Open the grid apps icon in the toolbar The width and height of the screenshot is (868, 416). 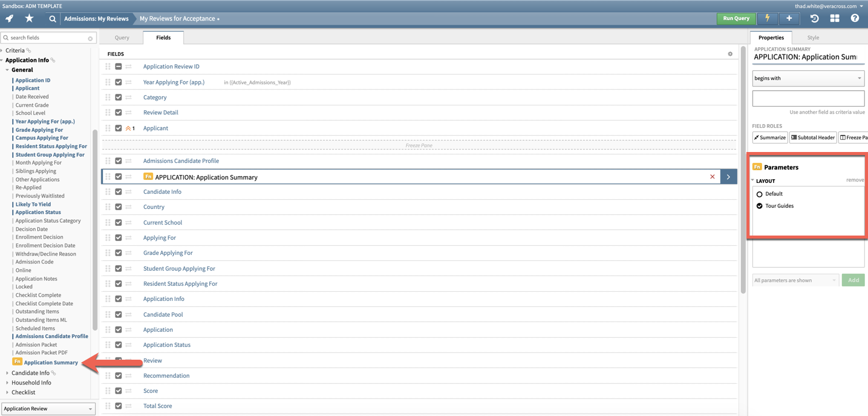(835, 18)
